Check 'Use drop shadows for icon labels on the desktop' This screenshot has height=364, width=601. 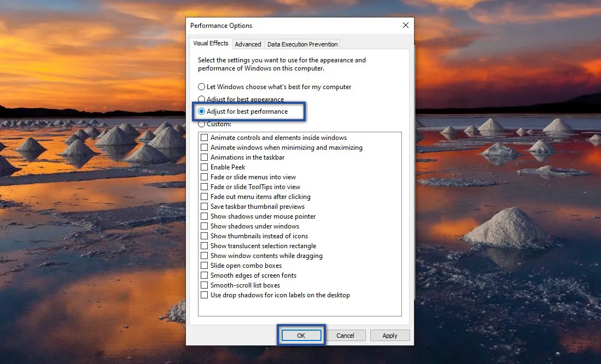[x=205, y=295]
